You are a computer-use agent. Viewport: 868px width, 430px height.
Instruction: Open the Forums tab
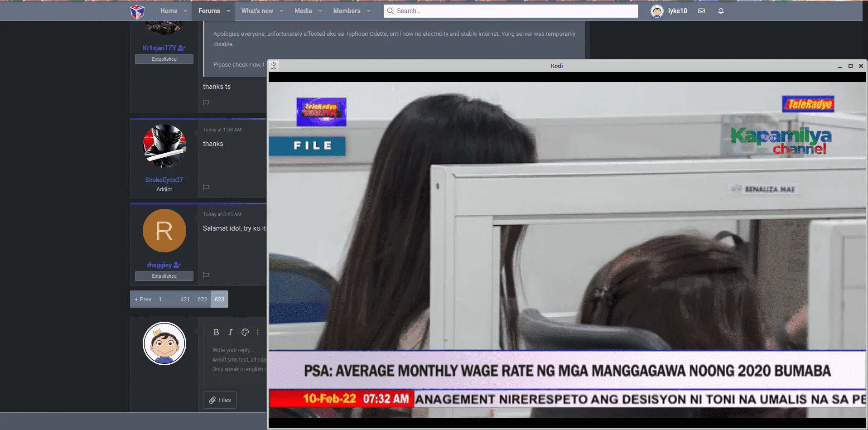209,11
